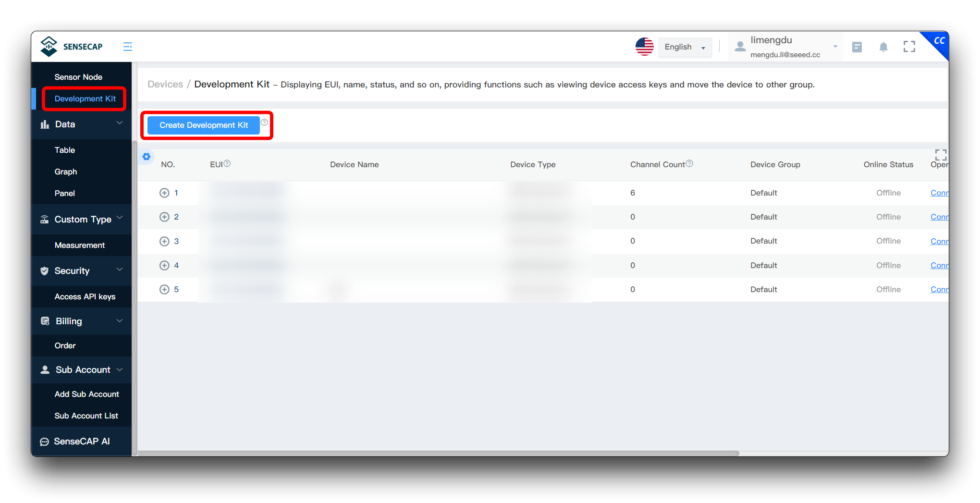
Task: Open the English language dropdown
Action: pyautogui.click(x=685, y=47)
